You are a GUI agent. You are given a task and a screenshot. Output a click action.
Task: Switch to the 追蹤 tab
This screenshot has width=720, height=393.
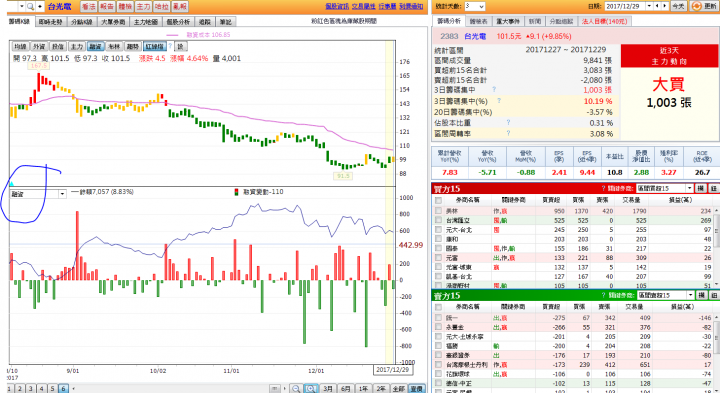tap(205, 22)
